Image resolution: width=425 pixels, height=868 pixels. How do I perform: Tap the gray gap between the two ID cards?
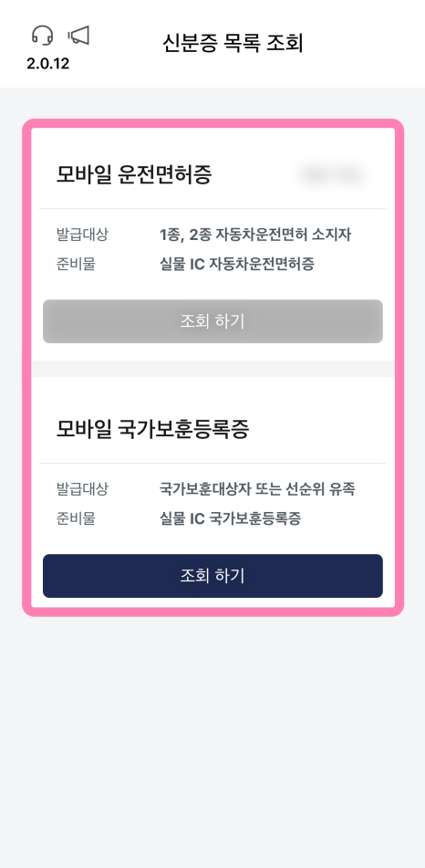tap(212, 369)
